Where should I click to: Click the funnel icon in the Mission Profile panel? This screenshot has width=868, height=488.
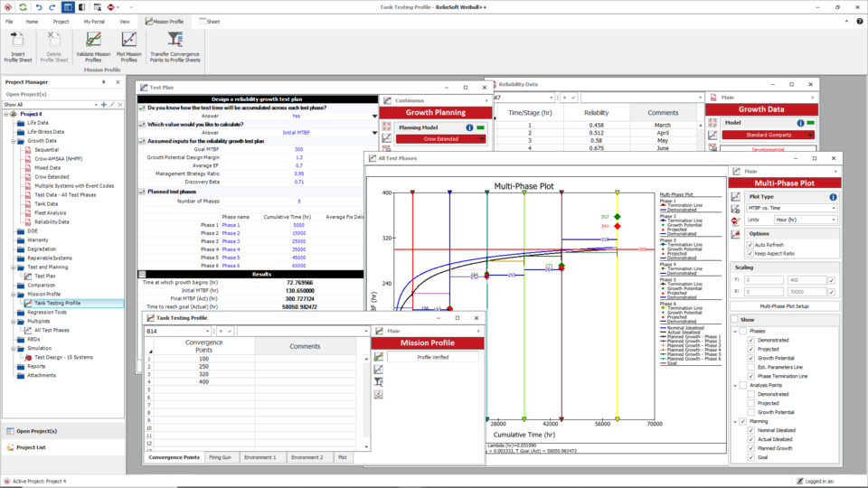pyautogui.click(x=379, y=381)
